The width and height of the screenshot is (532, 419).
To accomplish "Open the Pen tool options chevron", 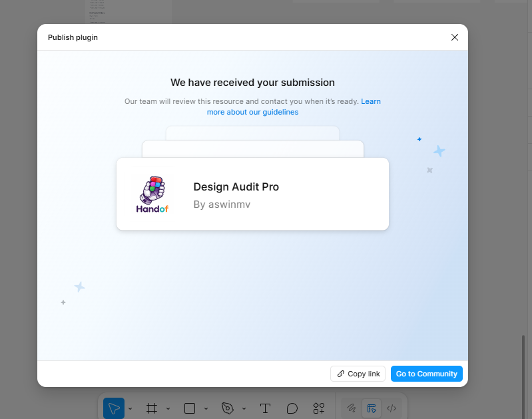I will [x=244, y=408].
